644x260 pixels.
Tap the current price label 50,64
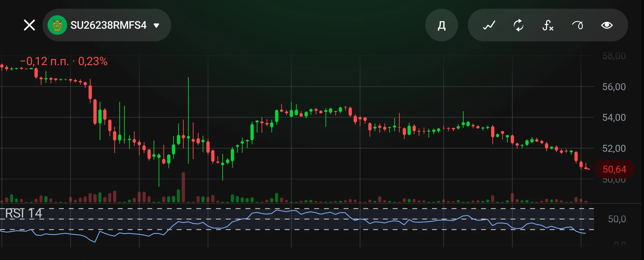pyautogui.click(x=614, y=169)
